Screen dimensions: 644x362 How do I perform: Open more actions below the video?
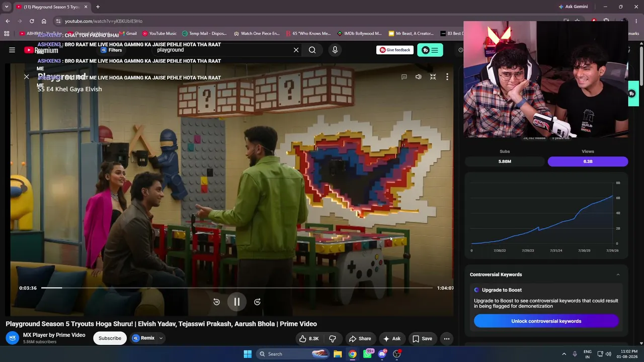[446, 338]
